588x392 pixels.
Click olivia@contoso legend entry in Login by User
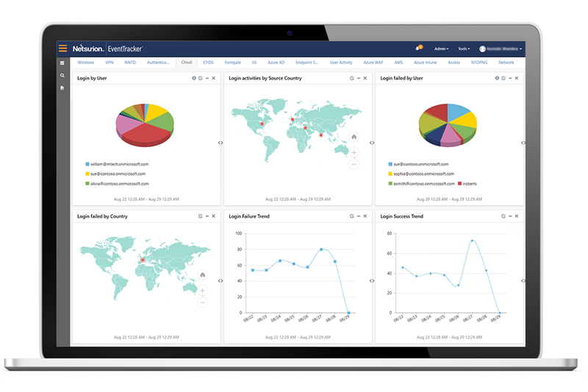[x=117, y=183]
